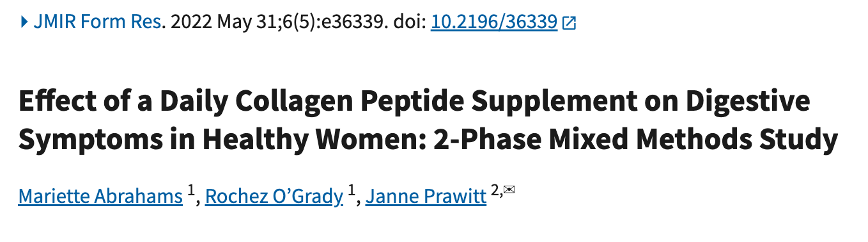This screenshot has height=242, width=868.
Task: Click affiliation superscript 2 after Janne Prawitt
Action: [x=494, y=190]
